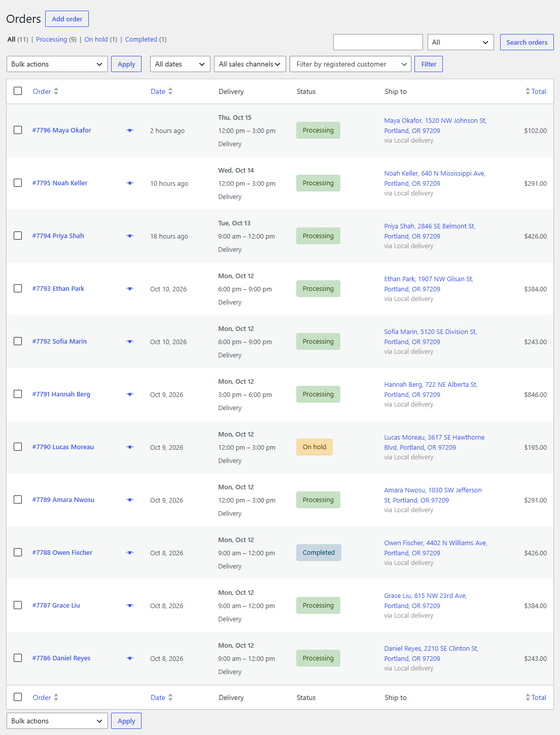560x735 pixels.
Task: Select checkbox for order #7795 Noah Keller
Action: pos(18,183)
